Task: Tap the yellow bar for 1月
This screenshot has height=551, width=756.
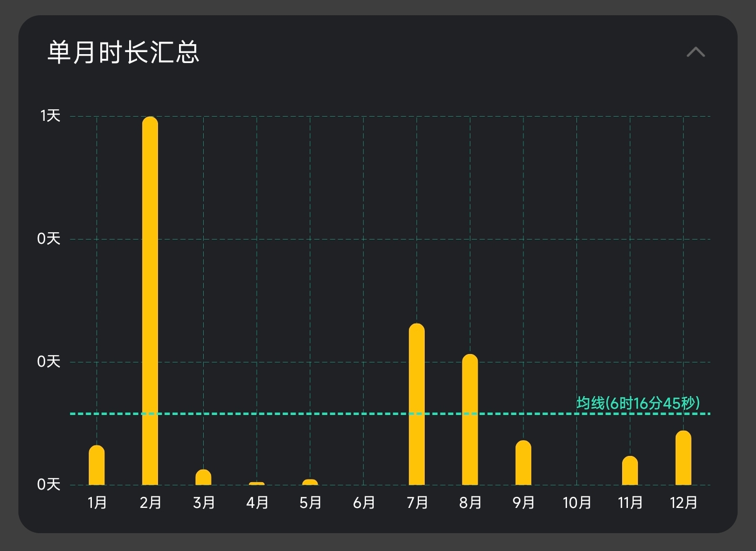Action: pyautogui.click(x=97, y=465)
